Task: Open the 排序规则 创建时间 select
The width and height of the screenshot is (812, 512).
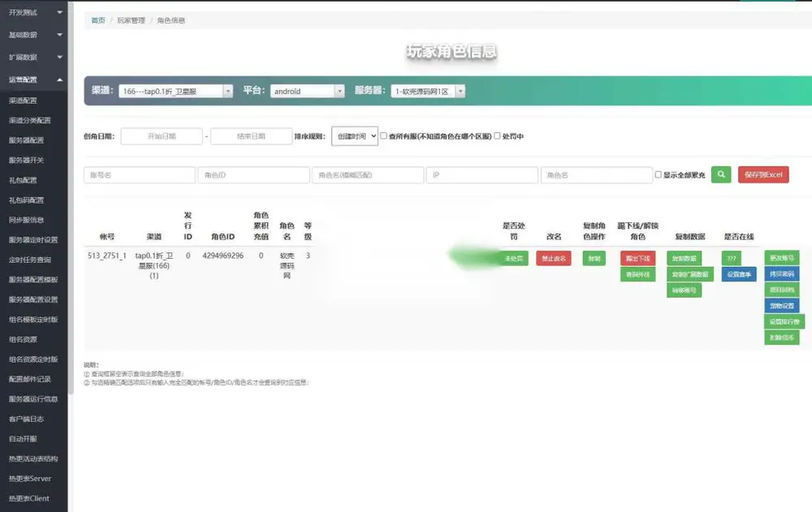Action: 355,136
